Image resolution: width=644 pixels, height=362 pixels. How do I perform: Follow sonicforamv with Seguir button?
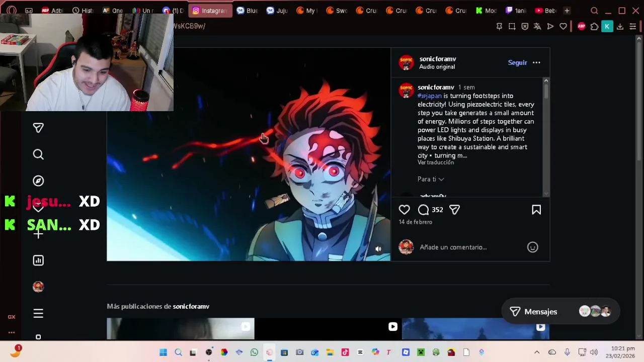click(517, 63)
